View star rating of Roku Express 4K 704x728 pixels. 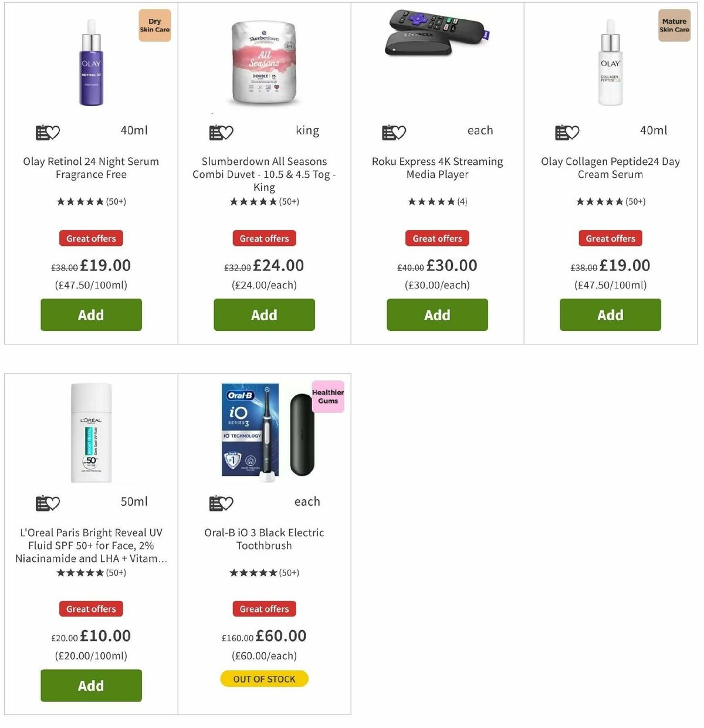point(436,201)
